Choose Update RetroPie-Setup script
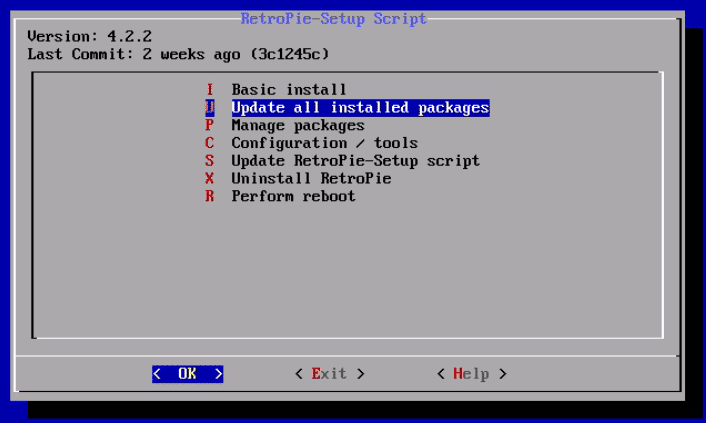The height and width of the screenshot is (423, 706). pos(342,161)
